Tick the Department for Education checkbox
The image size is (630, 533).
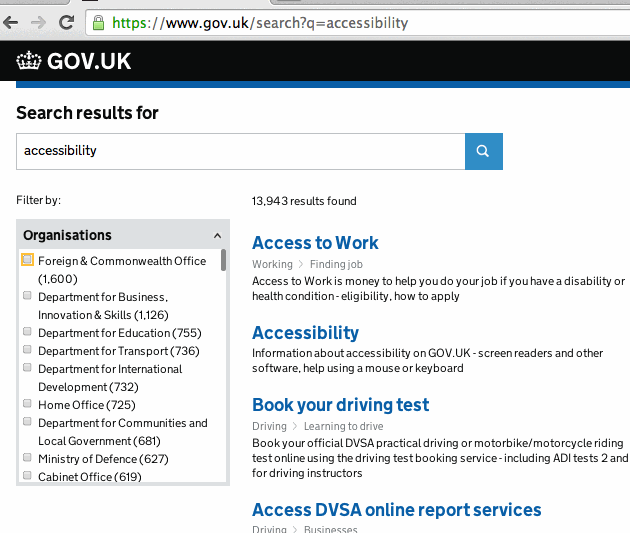point(27,331)
